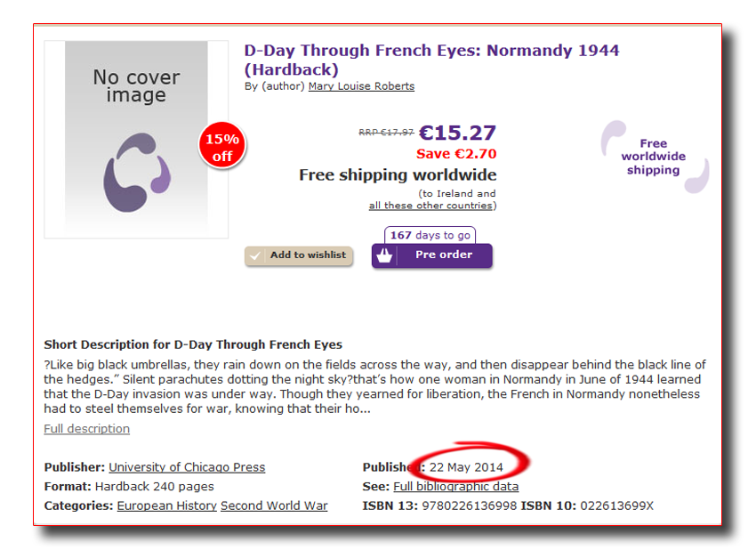Screen dimensions: 756x550
Task: Browse the Second World War category
Action: 274,506
